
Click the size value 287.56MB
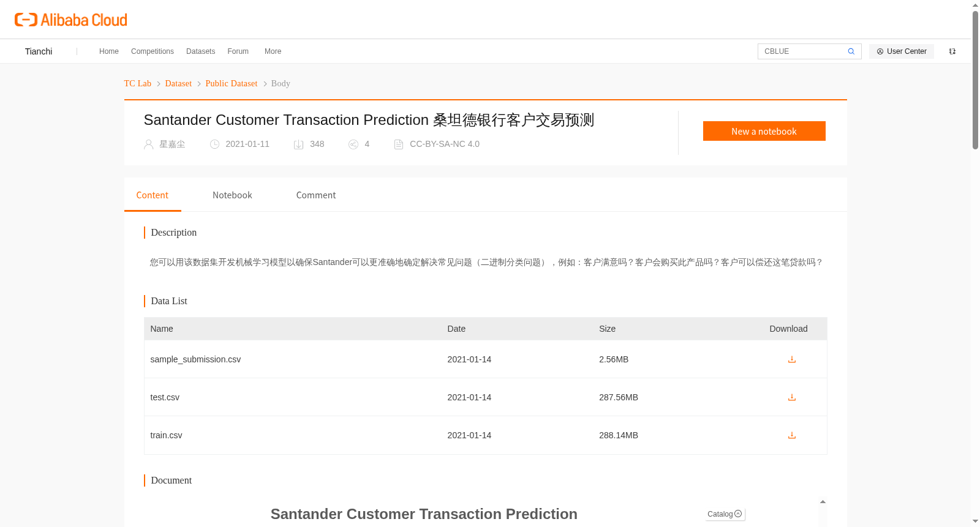(619, 397)
